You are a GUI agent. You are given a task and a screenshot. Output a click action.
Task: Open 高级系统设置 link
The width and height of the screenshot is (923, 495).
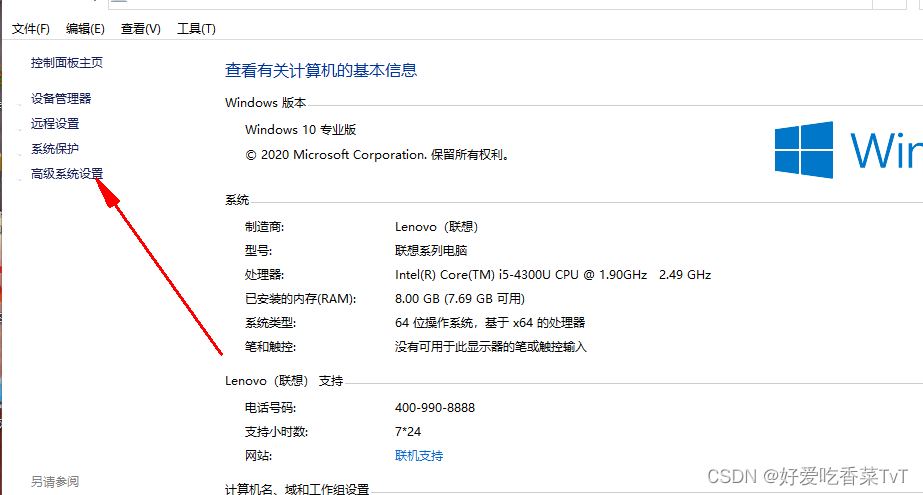pyautogui.click(x=67, y=174)
